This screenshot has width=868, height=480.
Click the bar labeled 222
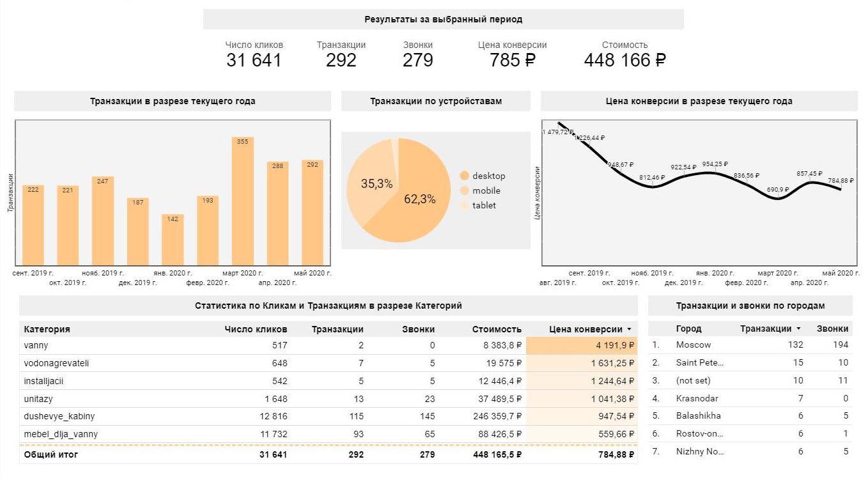[33, 226]
